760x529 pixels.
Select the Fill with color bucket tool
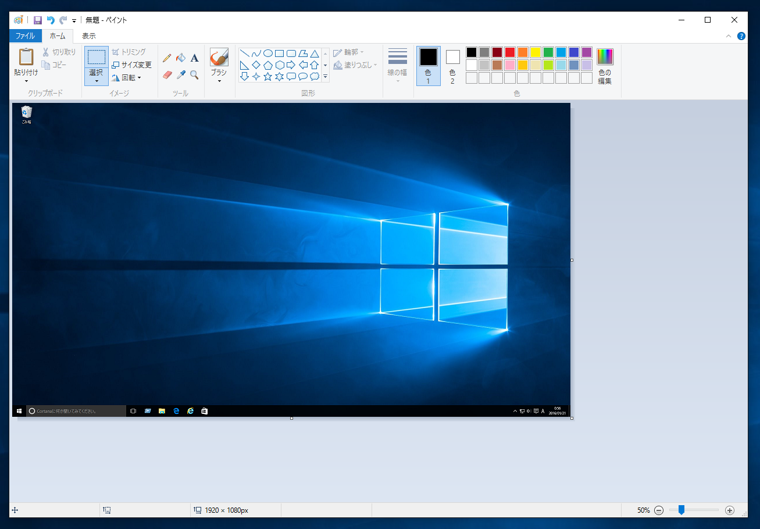point(181,58)
